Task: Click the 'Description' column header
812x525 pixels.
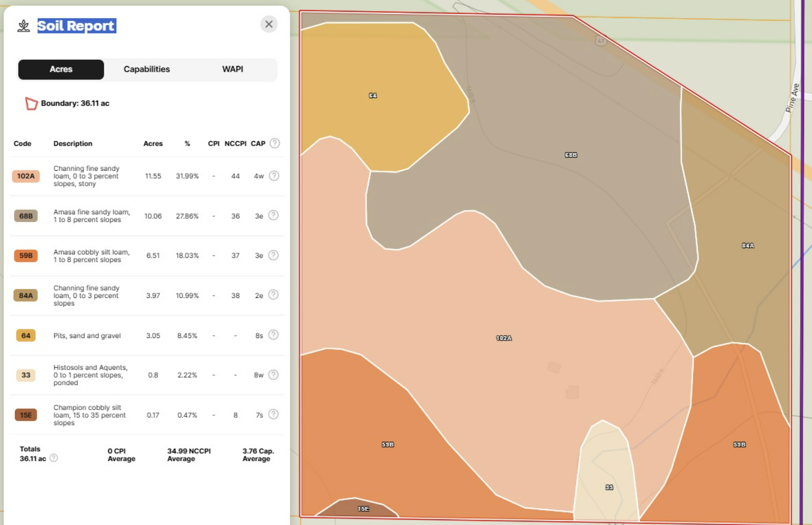Action: pos(73,143)
